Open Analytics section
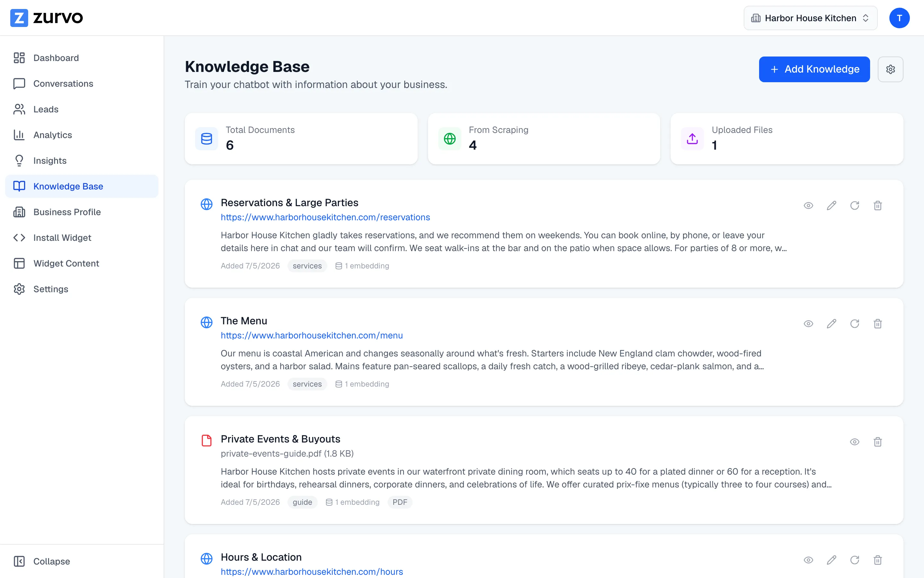Viewport: 924px width, 578px height. pos(82,135)
